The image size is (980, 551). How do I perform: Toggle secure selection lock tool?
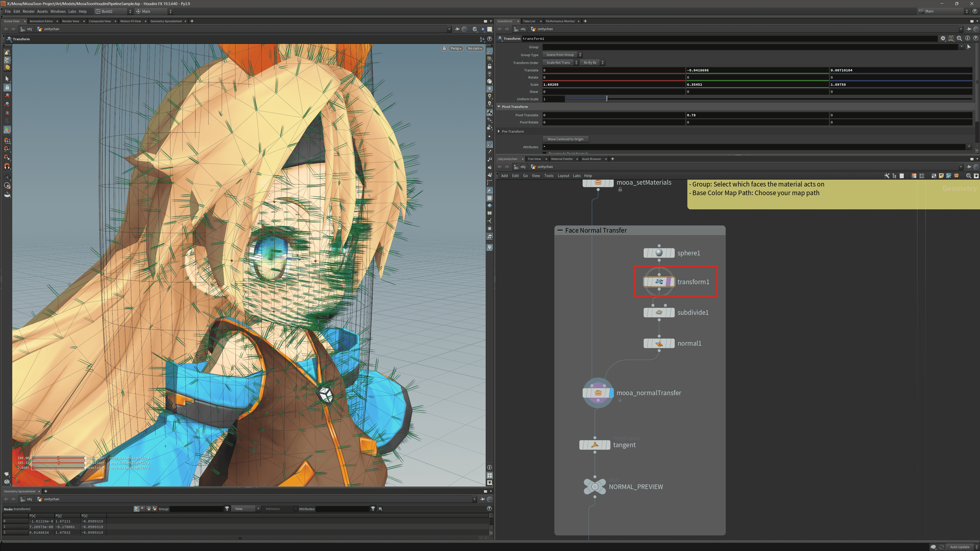click(x=7, y=87)
